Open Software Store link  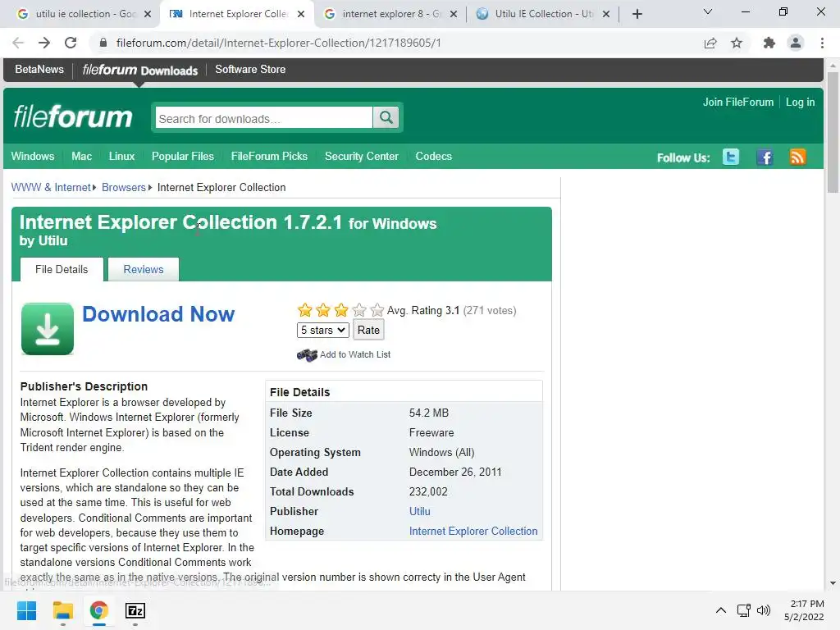coord(250,69)
